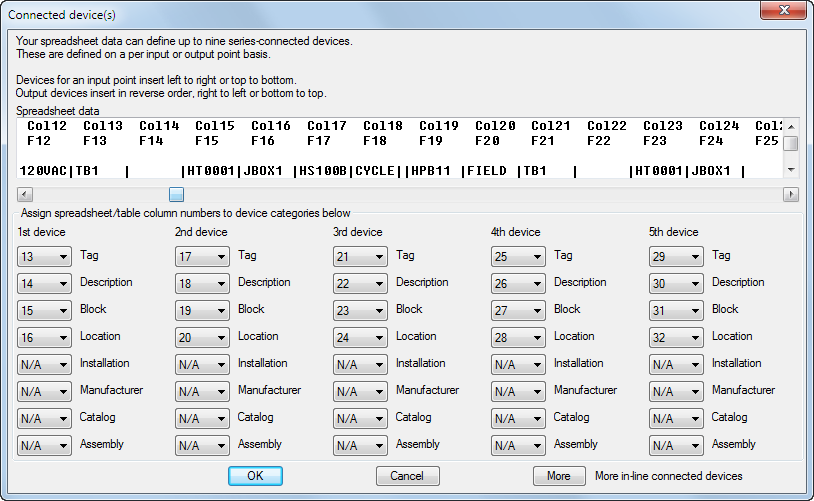
Task: Open the 5th device Assembly dropdown
Action: pyautogui.click(x=676, y=445)
